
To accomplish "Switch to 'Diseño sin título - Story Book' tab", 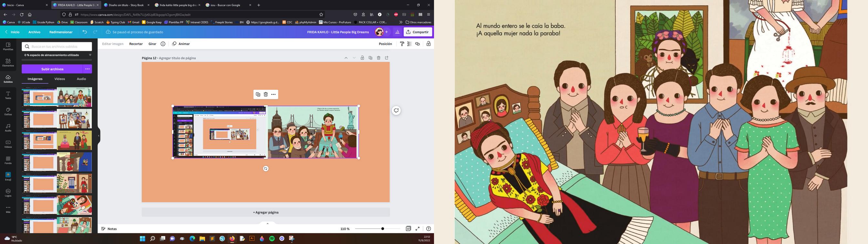I will click(127, 5).
